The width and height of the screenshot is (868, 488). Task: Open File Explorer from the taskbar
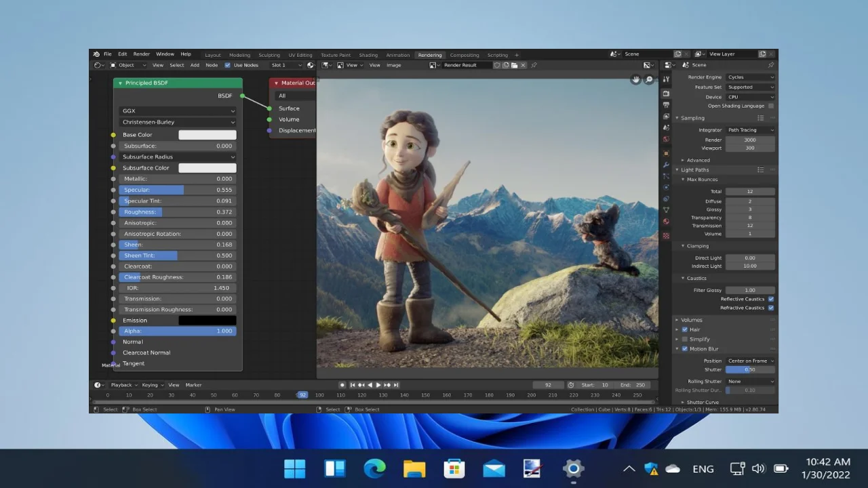coord(414,468)
